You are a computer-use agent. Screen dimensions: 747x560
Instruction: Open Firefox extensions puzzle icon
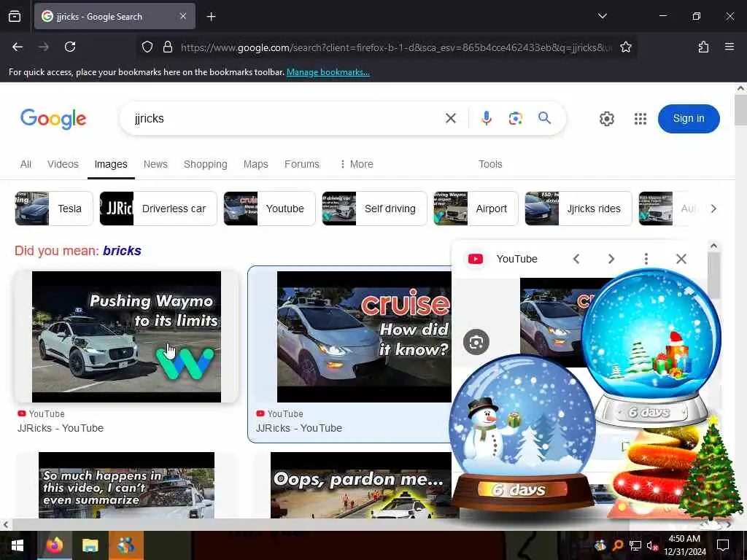click(x=703, y=47)
